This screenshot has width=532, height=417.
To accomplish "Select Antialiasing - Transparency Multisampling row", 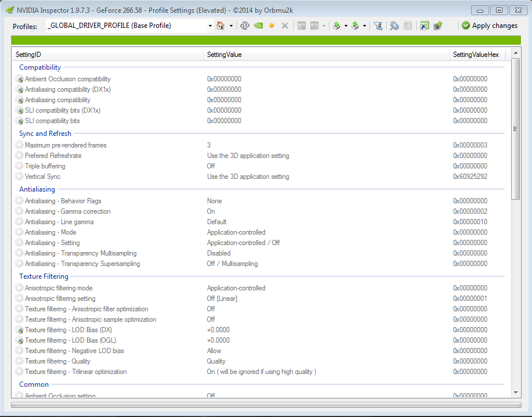I will click(x=260, y=253).
